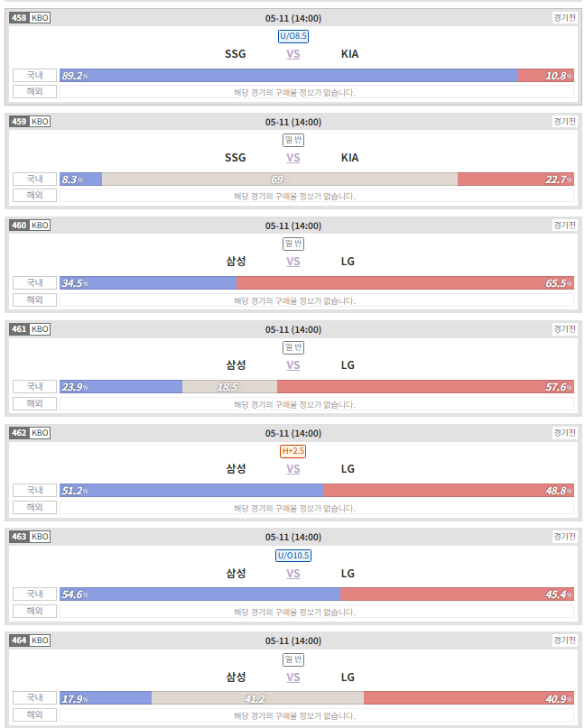Click the 65.5% red bar in match 460

pos(405,283)
